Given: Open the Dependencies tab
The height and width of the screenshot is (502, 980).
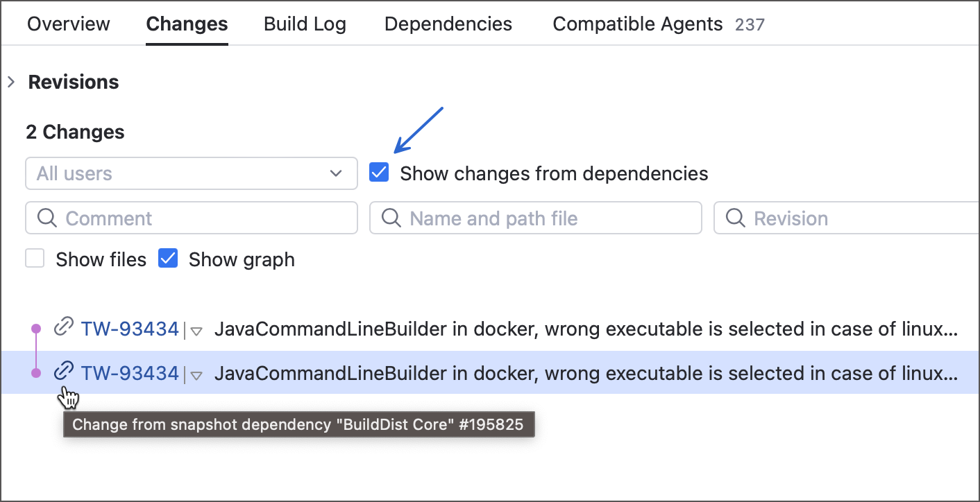Looking at the screenshot, I should (448, 24).
